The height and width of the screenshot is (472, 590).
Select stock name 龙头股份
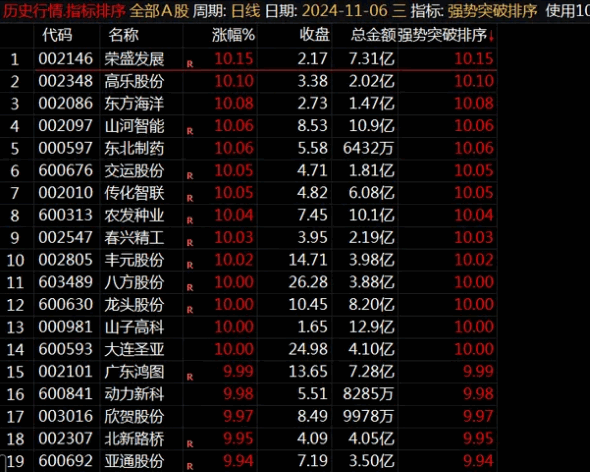[x=134, y=305]
